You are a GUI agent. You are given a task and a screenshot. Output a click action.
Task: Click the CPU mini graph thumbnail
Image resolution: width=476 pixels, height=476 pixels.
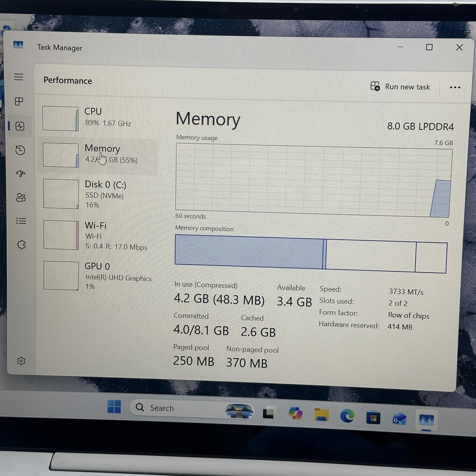pyautogui.click(x=60, y=118)
